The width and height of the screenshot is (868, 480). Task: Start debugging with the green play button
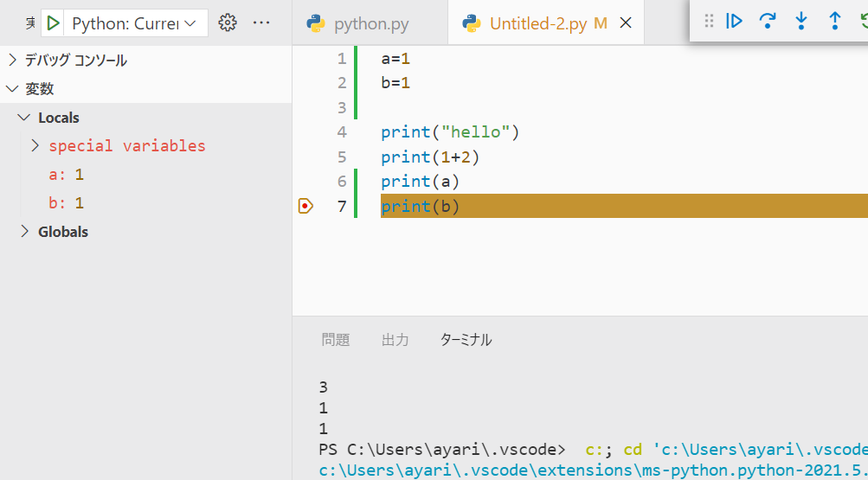coord(53,23)
